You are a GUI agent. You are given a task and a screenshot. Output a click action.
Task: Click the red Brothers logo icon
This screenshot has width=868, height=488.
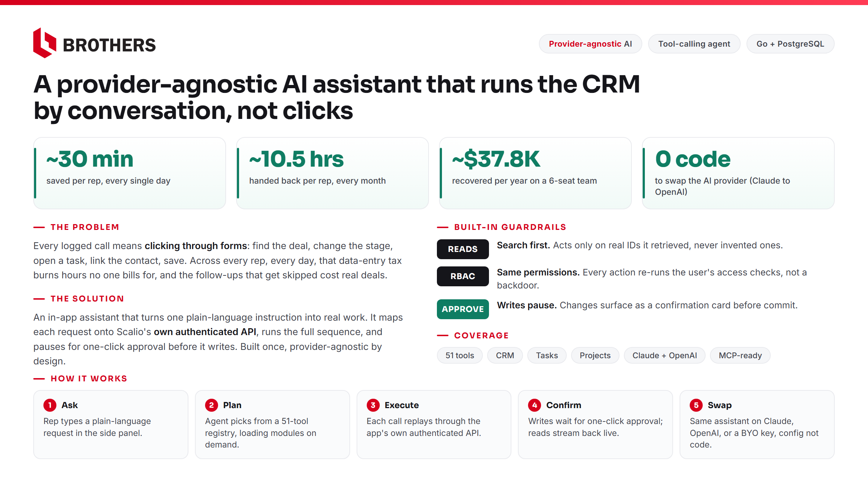click(x=45, y=43)
